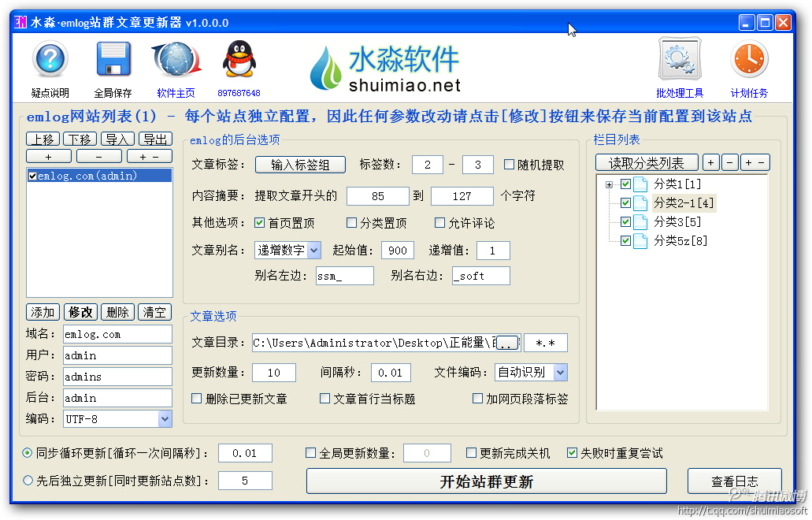
Task: Select the 分类2-1[4] tree item
Action: [684, 203]
